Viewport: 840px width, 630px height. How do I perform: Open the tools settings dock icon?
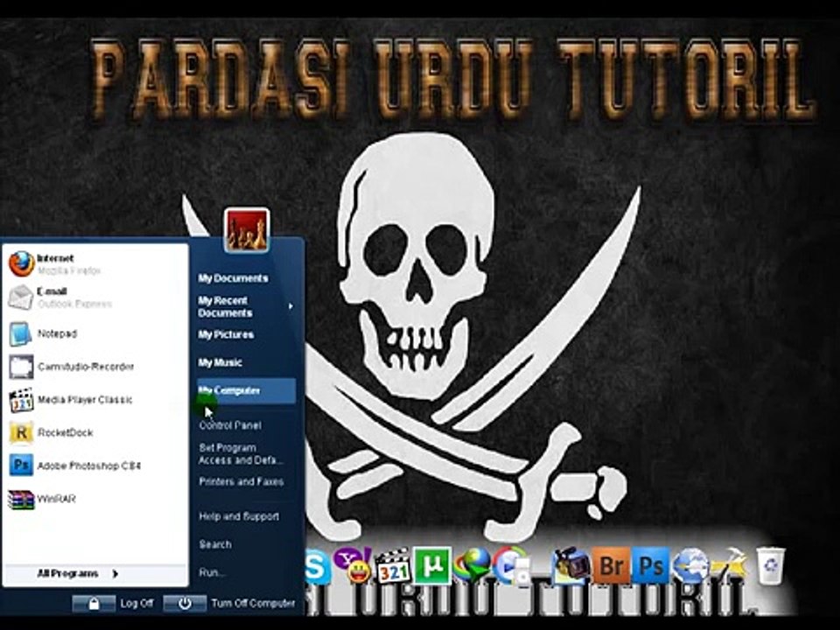point(730,566)
